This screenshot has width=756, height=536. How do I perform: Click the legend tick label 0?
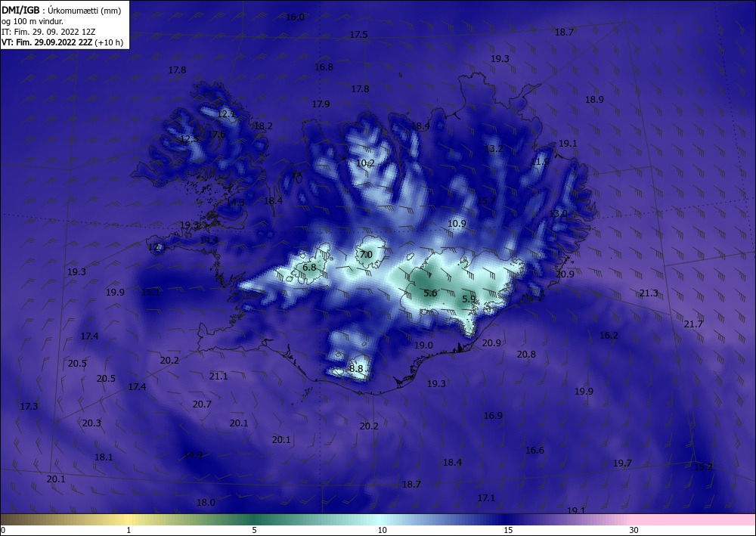click(3, 531)
